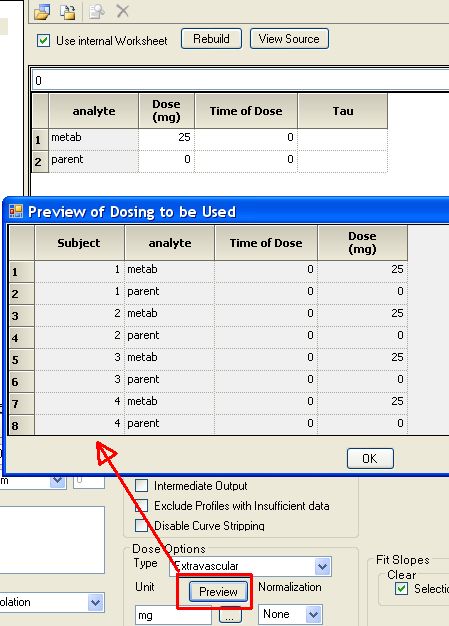Click the Subject column header in Preview dialog

79,243
